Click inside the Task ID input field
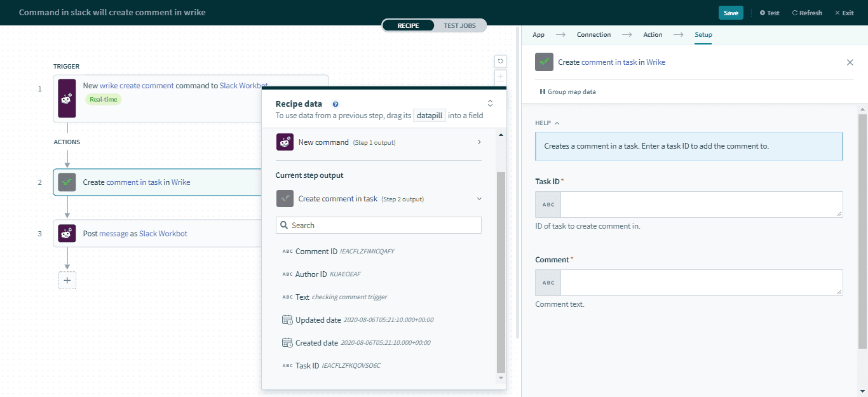Screen dimensions: 868x397 coord(699,204)
